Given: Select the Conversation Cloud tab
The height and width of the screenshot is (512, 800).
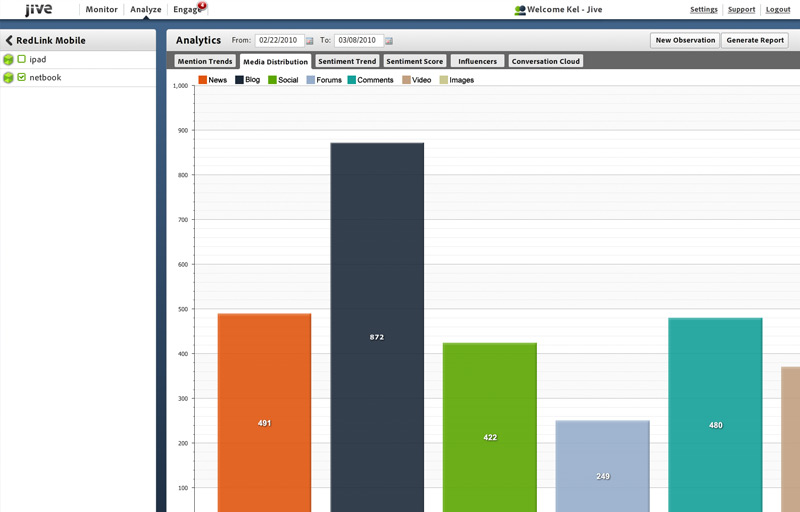Looking at the screenshot, I should coord(546,61).
